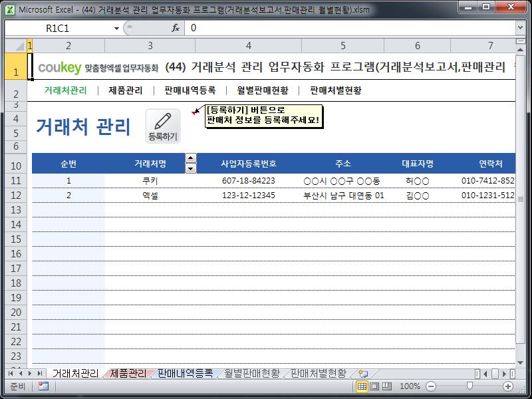
Task: Switch to the 월별판매현황 sheet tab
Action: 252,374
